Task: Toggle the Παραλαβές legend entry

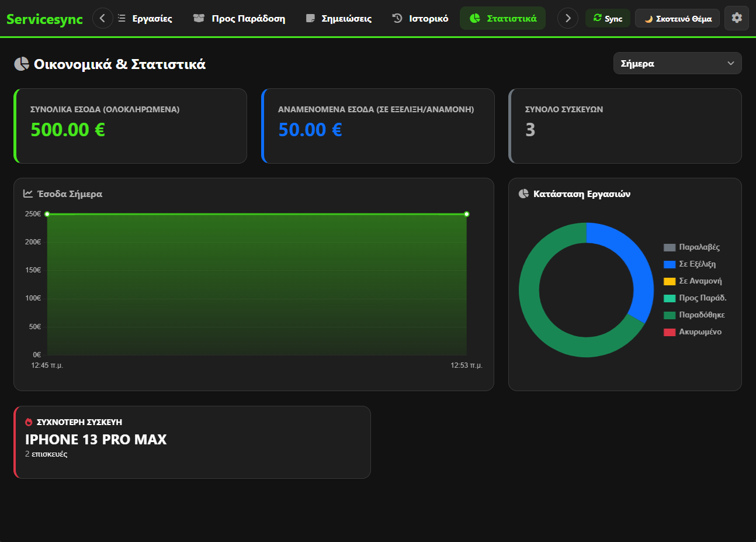Action: (x=692, y=247)
